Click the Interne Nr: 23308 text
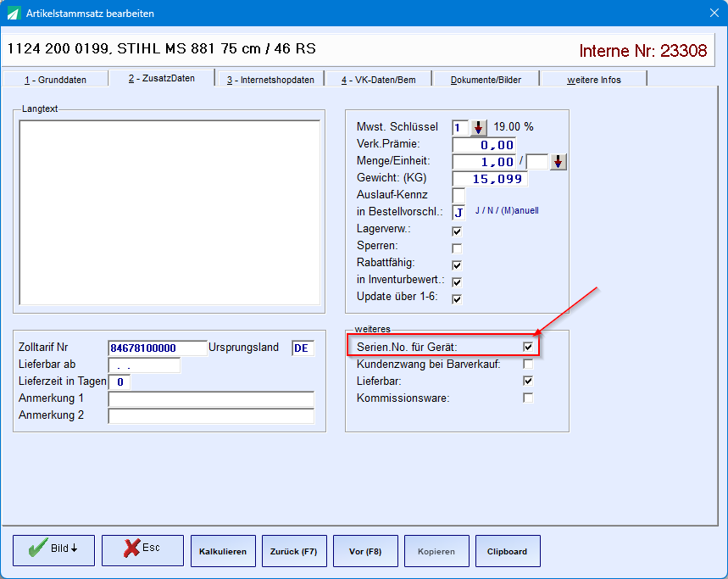 (643, 50)
